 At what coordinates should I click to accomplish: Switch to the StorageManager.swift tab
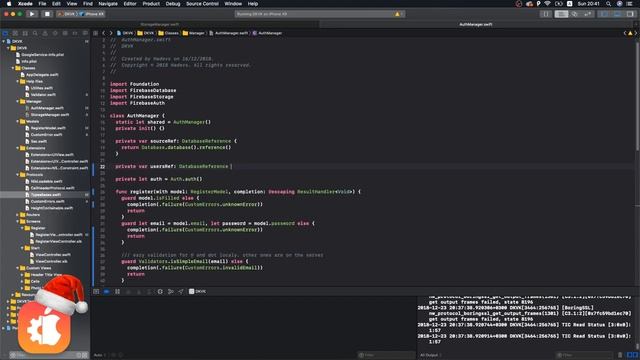(160, 24)
